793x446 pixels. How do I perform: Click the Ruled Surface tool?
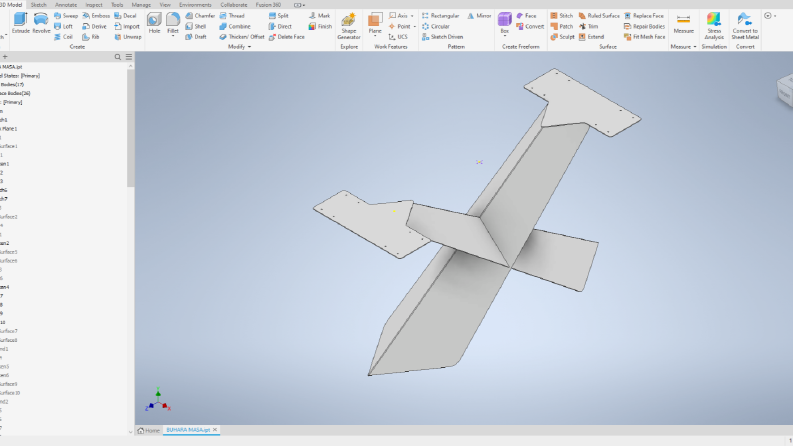[599, 16]
